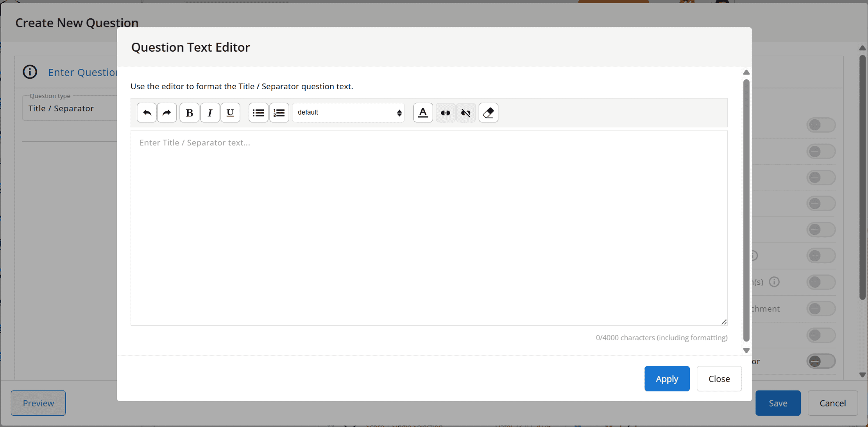Image resolution: width=868 pixels, height=427 pixels.
Task: Clear formatting with the eraser icon
Action: point(489,113)
